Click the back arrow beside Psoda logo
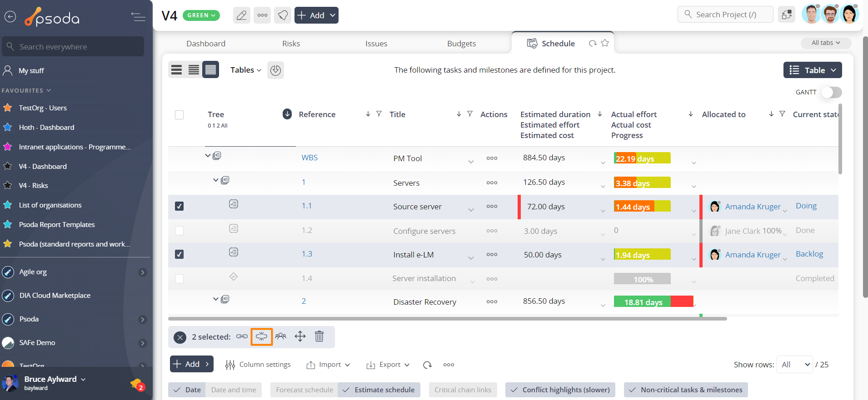Viewport: 868px width, 400px height. 10,17
